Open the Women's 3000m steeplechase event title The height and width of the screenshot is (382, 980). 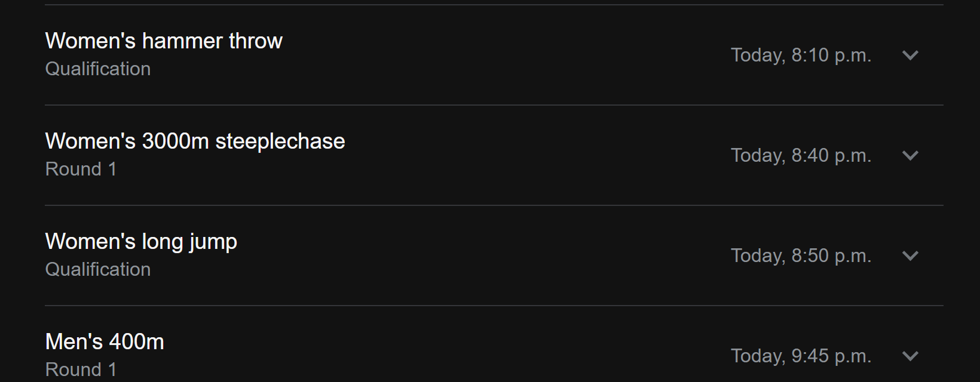(195, 141)
